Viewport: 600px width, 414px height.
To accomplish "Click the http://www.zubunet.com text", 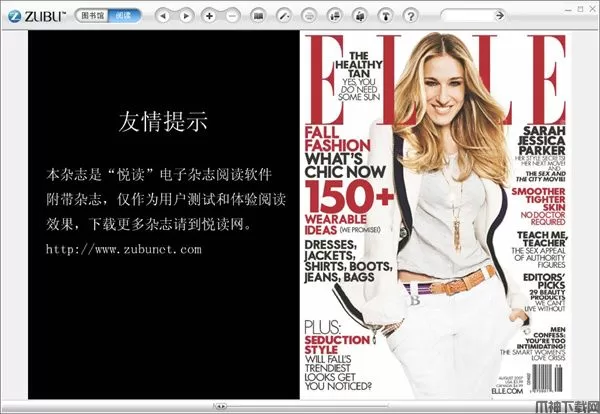I will 124,249.
